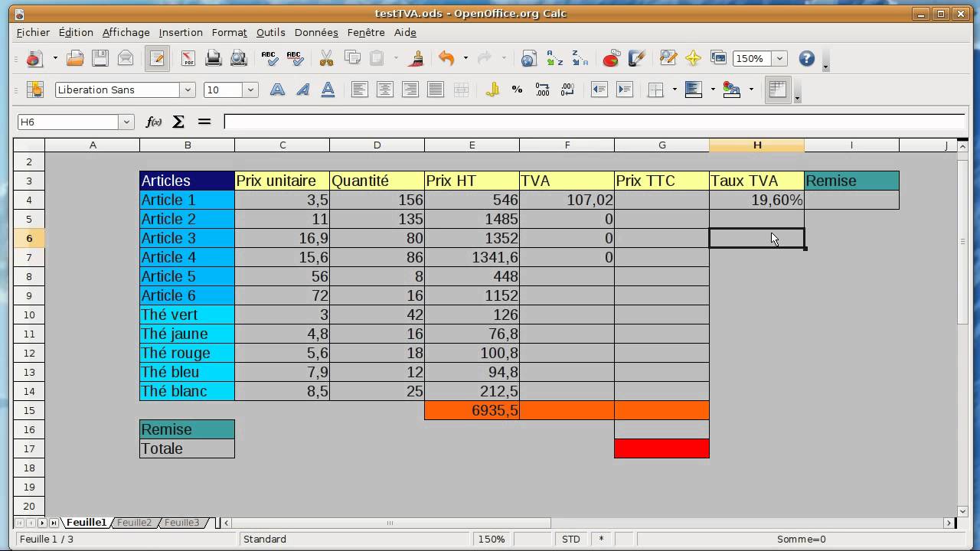This screenshot has height=551, width=980.
Task: Sort ascending with the A-Z icon
Action: (x=554, y=59)
